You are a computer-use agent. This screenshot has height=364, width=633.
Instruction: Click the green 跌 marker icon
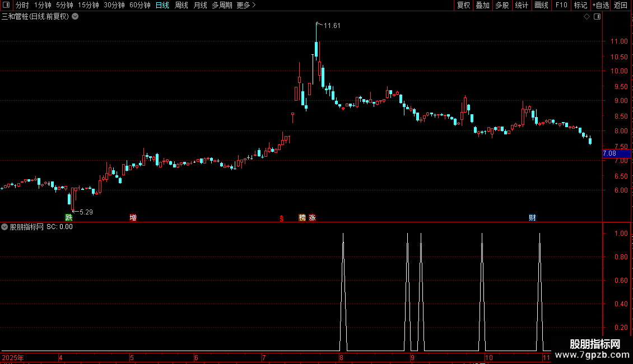69,217
